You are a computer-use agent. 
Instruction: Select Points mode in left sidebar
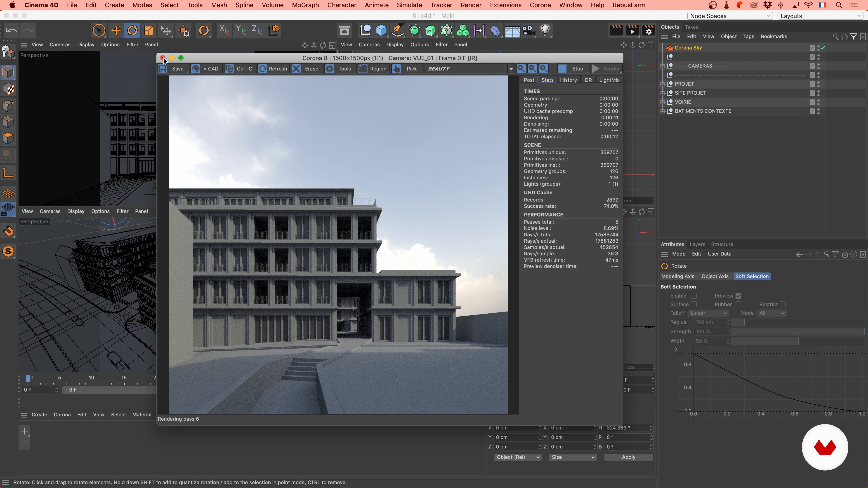click(x=8, y=106)
